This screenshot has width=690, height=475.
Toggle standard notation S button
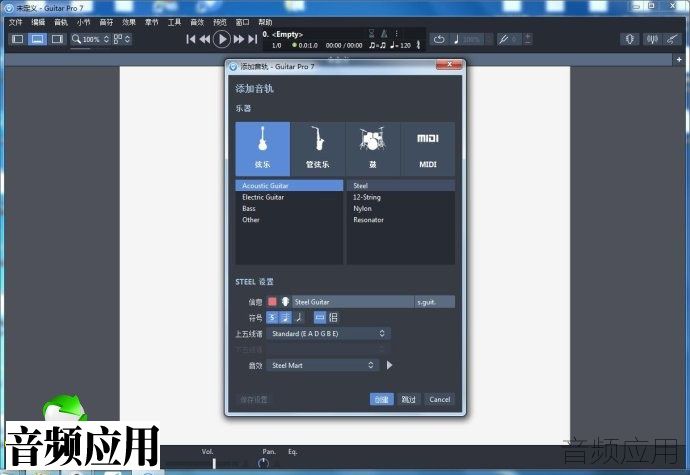click(x=272, y=317)
